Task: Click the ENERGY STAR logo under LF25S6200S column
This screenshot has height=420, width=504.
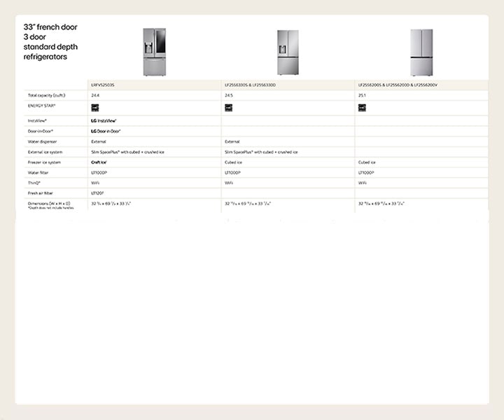Action: (363, 108)
